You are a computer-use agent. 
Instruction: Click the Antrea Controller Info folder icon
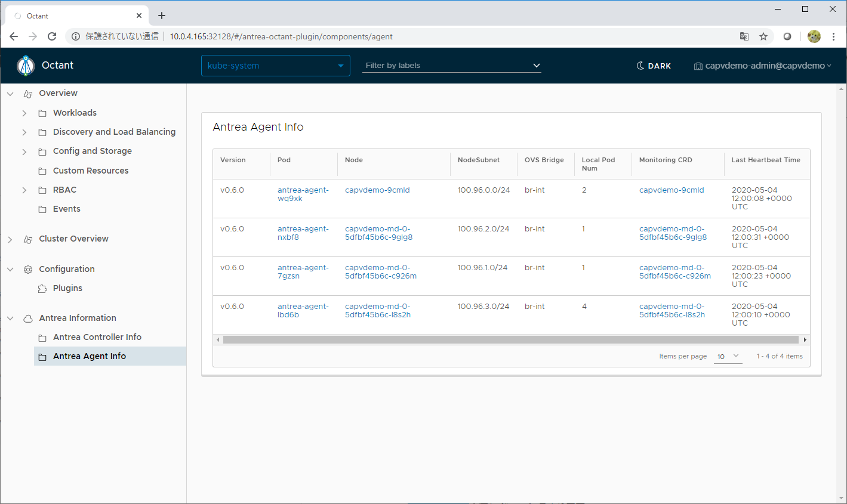point(42,338)
